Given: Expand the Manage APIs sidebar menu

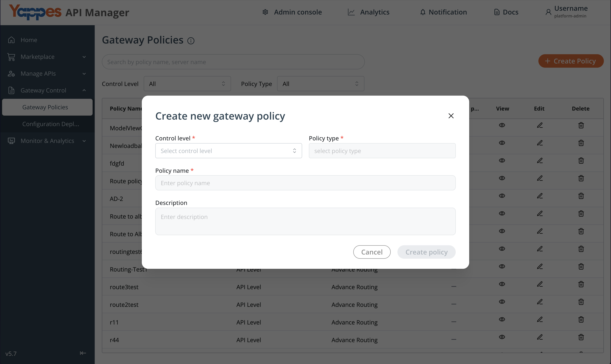Looking at the screenshot, I should (x=47, y=74).
